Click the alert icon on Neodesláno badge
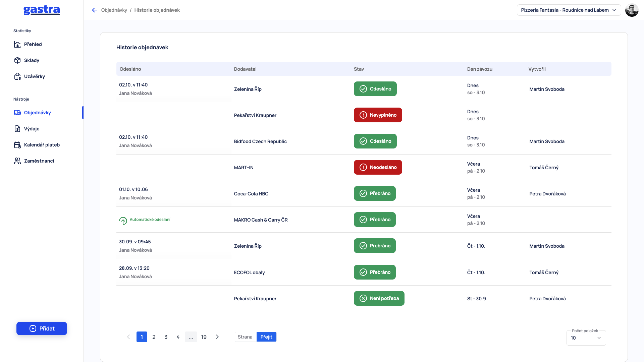644x362 pixels. pyautogui.click(x=363, y=167)
